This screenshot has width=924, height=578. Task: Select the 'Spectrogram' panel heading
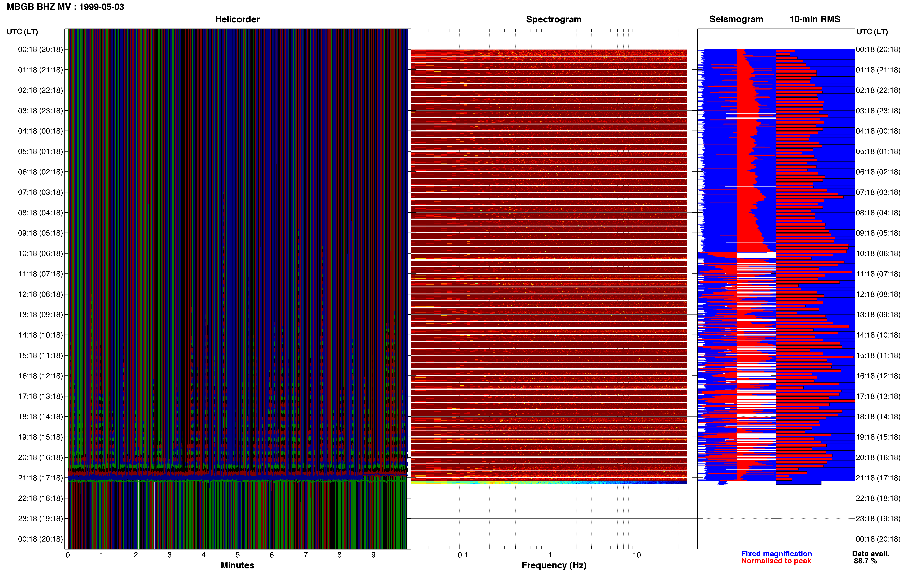(x=554, y=19)
